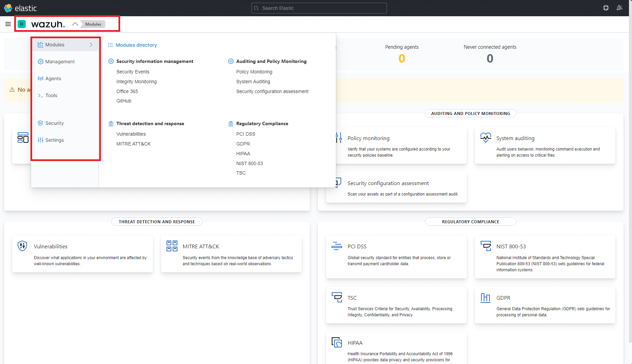Click the System auditing heartbeat icon
This screenshot has height=364, width=632.
pos(486,137)
